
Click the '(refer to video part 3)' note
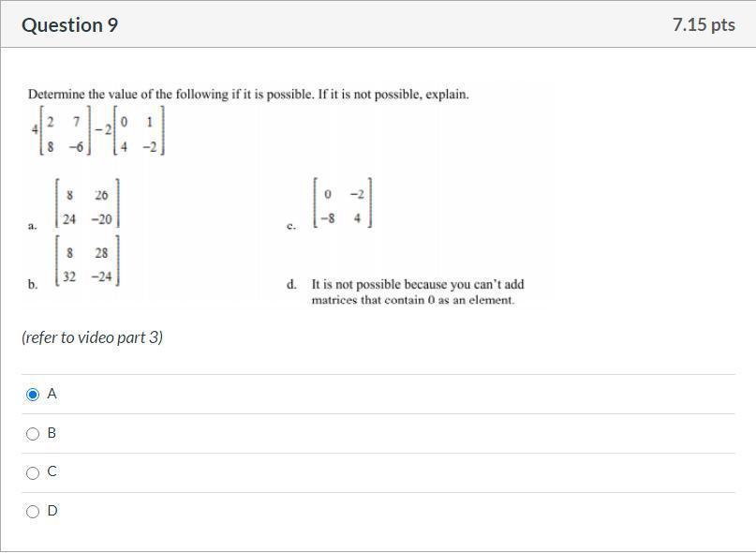[x=92, y=337]
